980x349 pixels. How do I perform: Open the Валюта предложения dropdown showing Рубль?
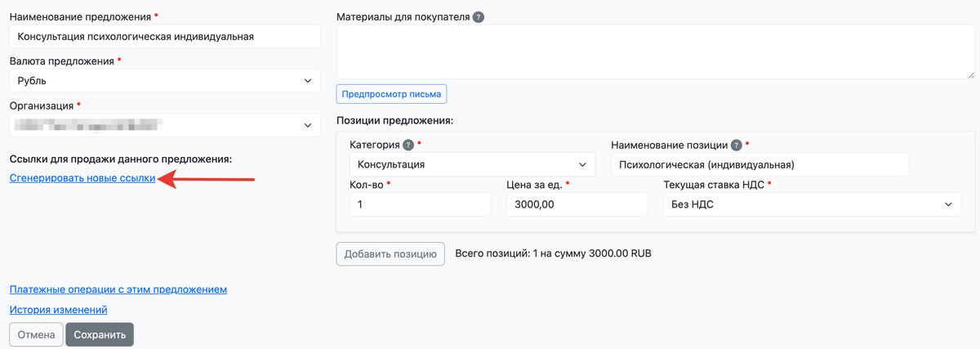click(165, 81)
